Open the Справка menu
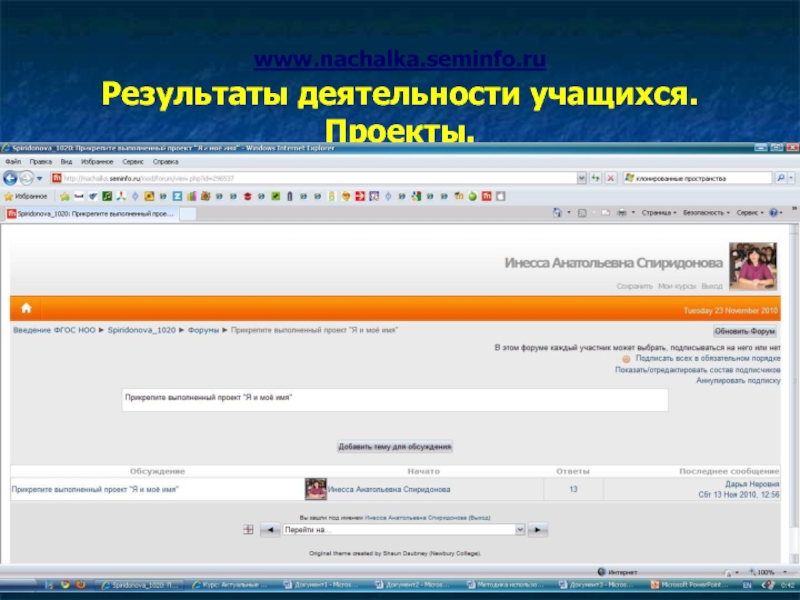 pos(165,162)
